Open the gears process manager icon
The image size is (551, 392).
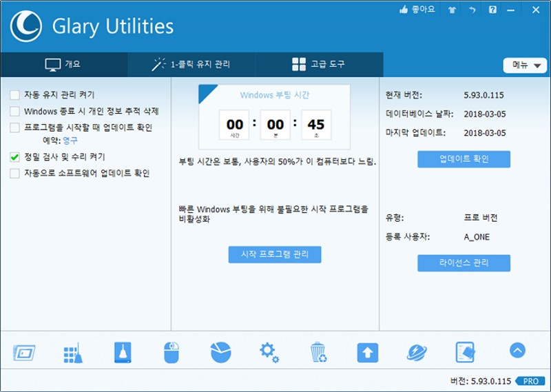point(269,353)
